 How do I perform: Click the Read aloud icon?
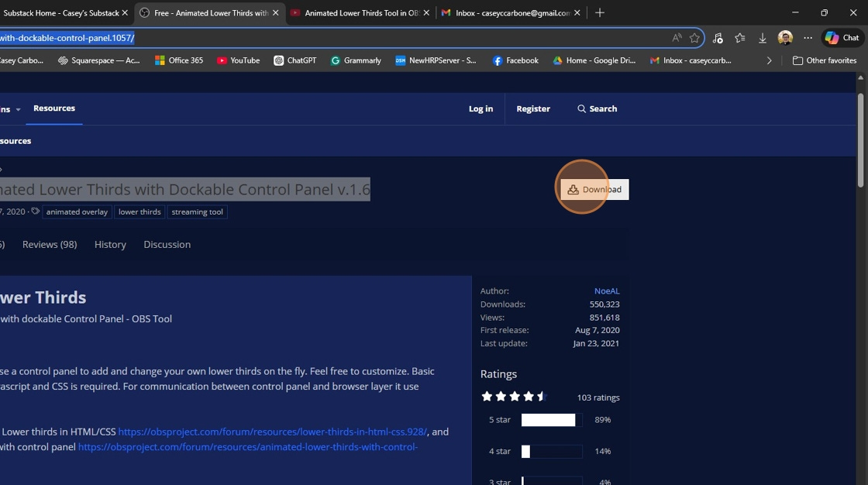pyautogui.click(x=677, y=38)
